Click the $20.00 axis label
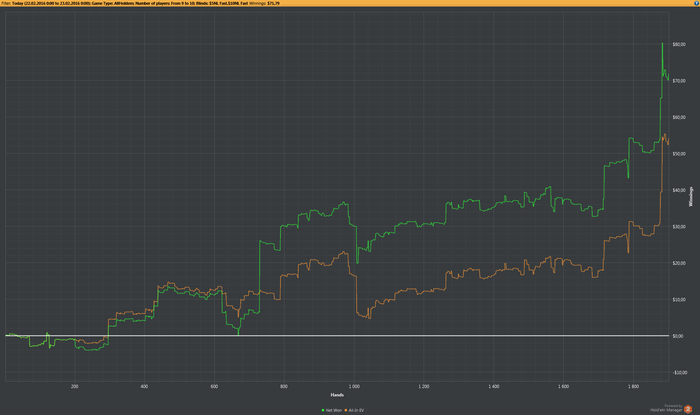This screenshot has width=700, height=415. click(679, 263)
